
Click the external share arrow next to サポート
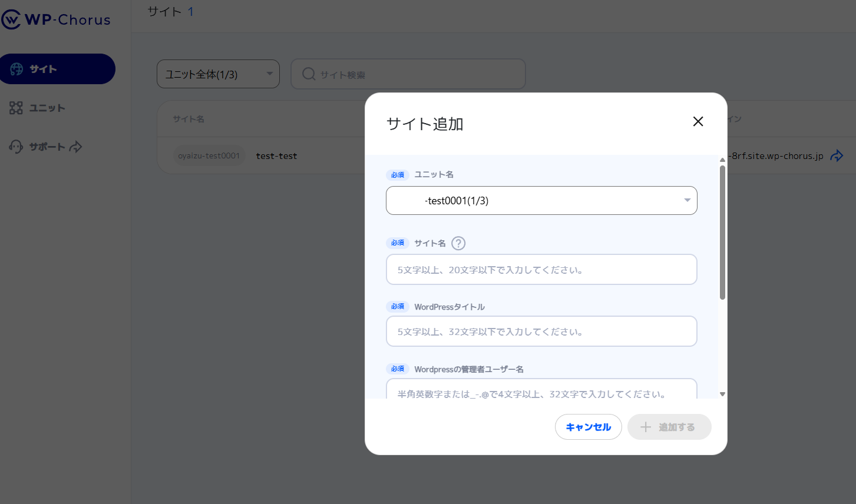click(x=75, y=147)
